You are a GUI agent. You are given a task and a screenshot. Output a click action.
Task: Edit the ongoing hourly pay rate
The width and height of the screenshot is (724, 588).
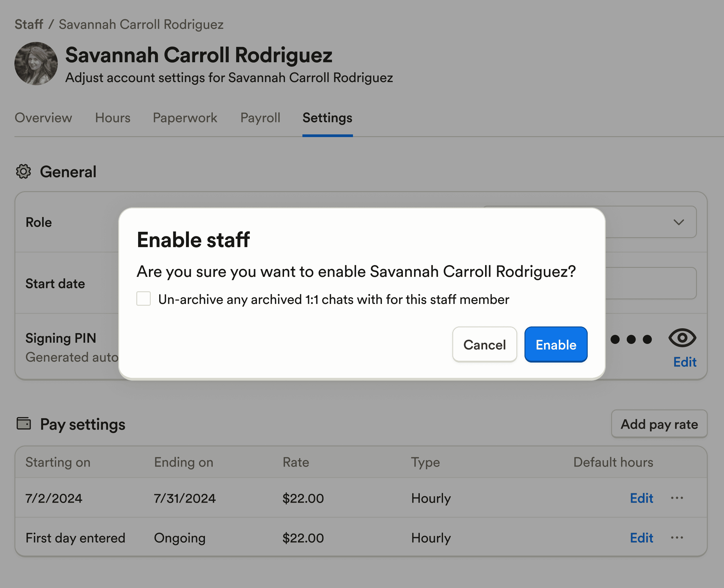point(641,537)
